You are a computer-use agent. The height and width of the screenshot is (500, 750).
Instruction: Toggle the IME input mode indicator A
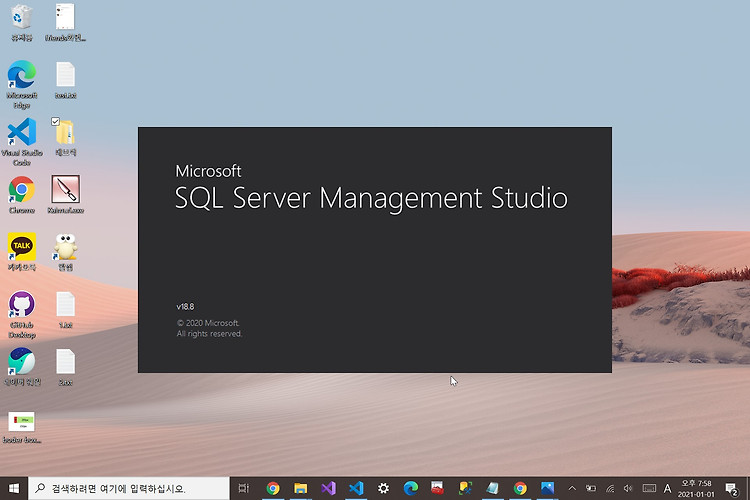click(667, 489)
